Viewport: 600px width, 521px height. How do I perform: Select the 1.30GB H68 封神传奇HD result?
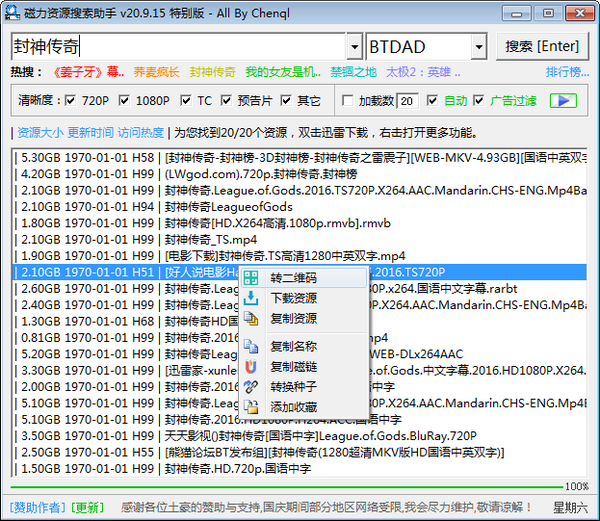(x=300, y=321)
